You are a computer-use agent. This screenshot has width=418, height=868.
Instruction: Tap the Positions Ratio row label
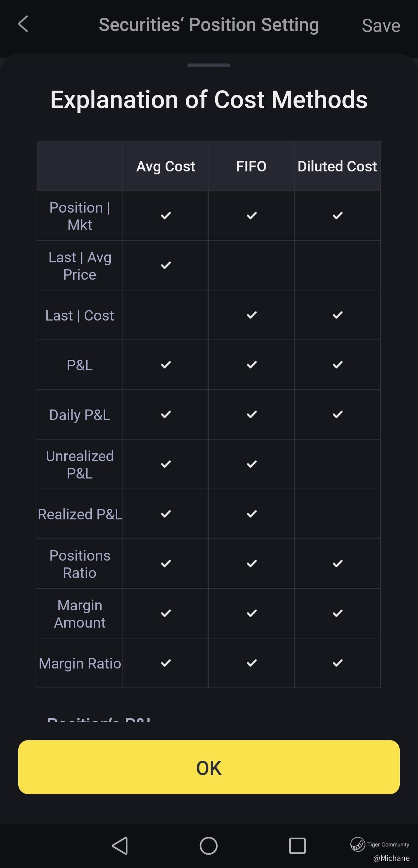[80, 564]
